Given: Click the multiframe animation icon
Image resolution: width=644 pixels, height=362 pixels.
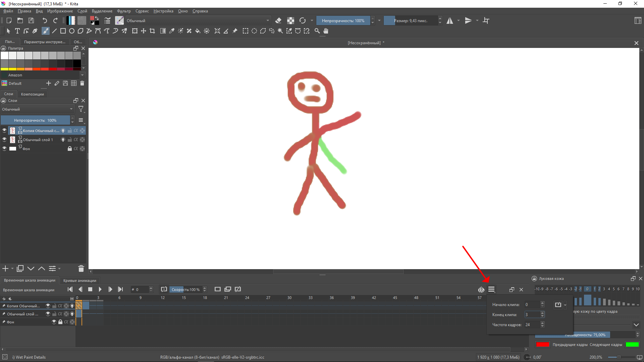Looking at the screenshot, I should pos(228,289).
